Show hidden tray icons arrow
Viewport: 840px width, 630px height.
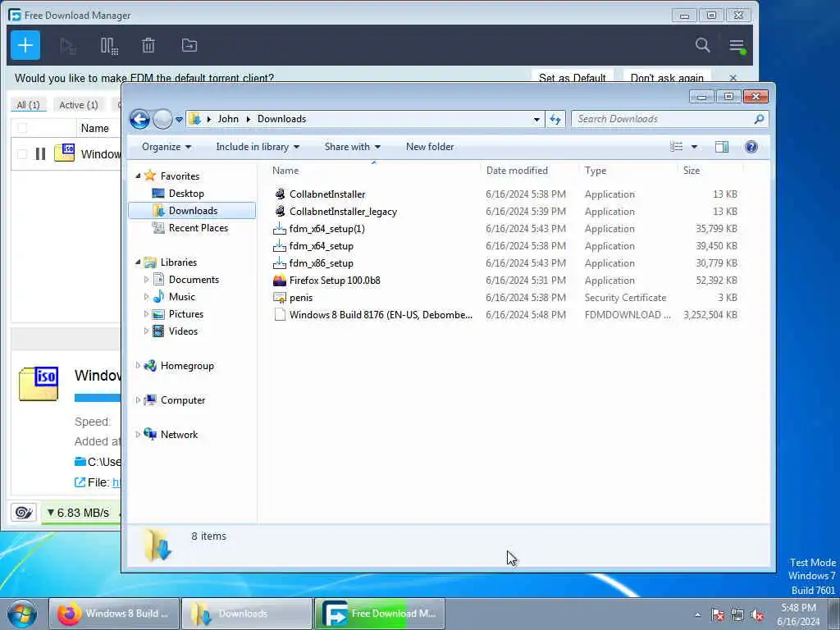697,614
